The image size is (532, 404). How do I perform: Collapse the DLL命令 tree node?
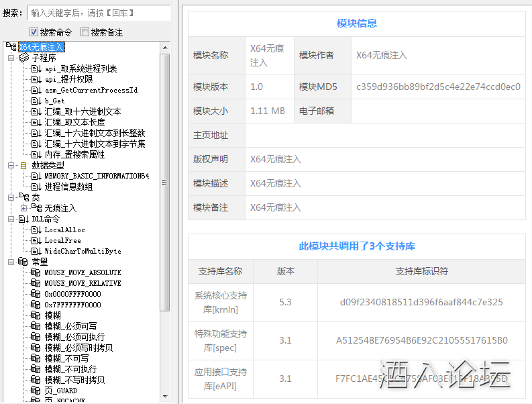(11, 219)
